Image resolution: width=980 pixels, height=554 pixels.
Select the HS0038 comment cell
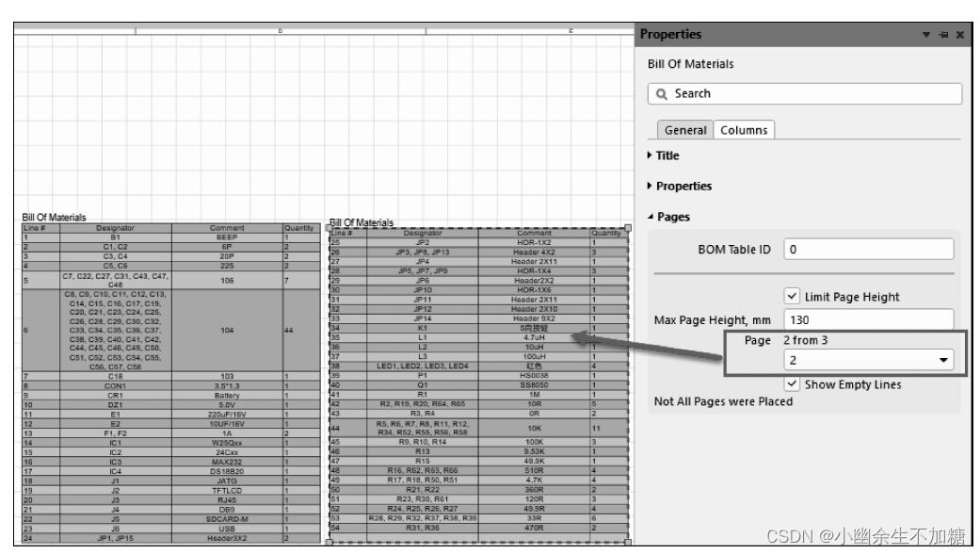tap(535, 375)
